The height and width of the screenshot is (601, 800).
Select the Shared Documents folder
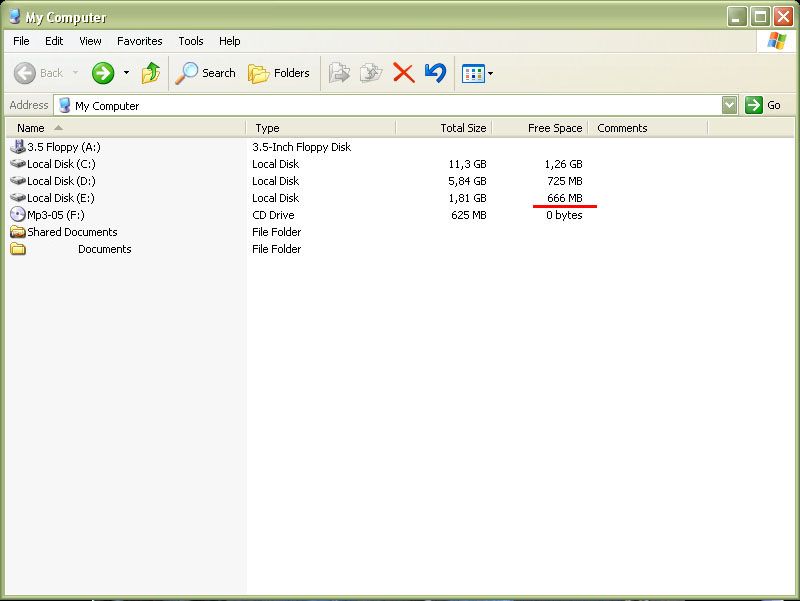(x=72, y=232)
